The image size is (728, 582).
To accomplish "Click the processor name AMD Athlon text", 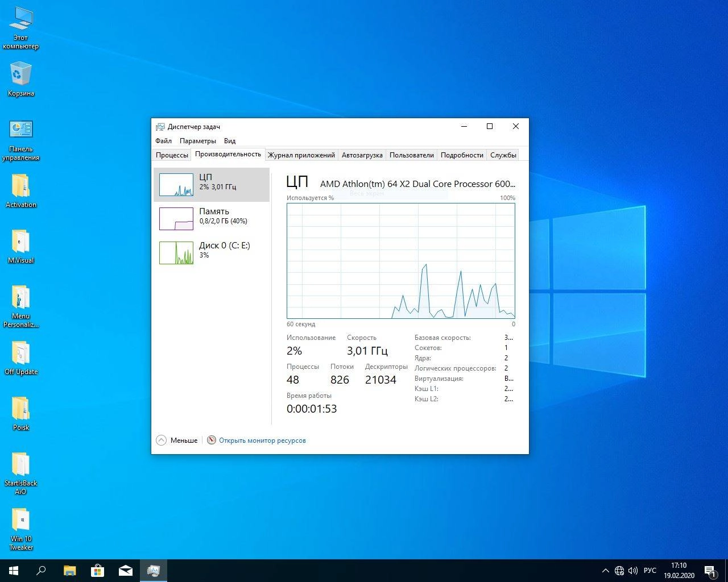I will point(417,184).
